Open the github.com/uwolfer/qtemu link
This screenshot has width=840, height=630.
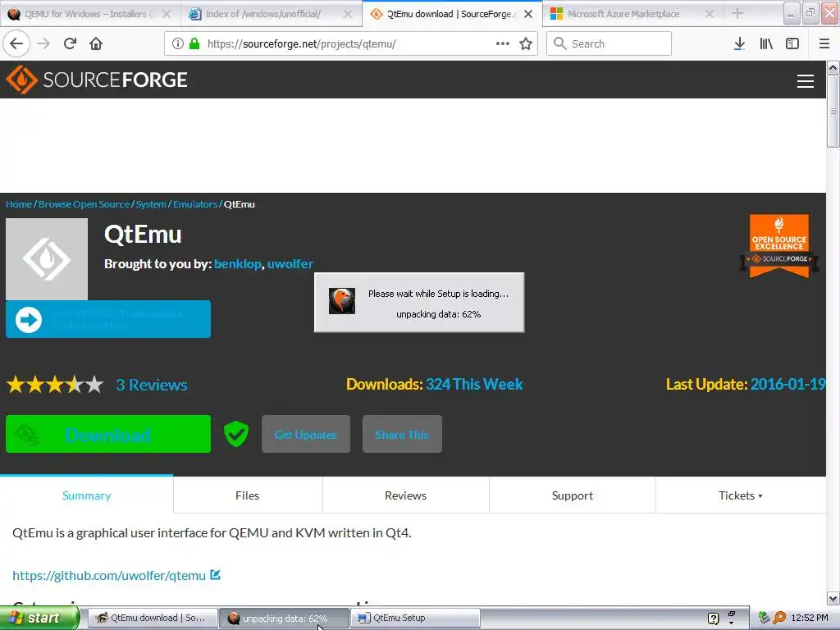pyautogui.click(x=109, y=575)
